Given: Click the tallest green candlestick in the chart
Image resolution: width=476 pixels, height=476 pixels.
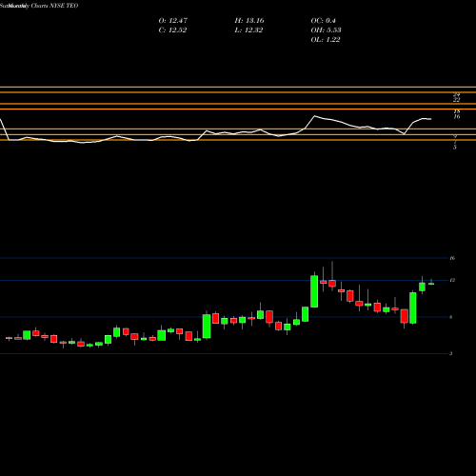Looking at the screenshot, I should (314, 291).
